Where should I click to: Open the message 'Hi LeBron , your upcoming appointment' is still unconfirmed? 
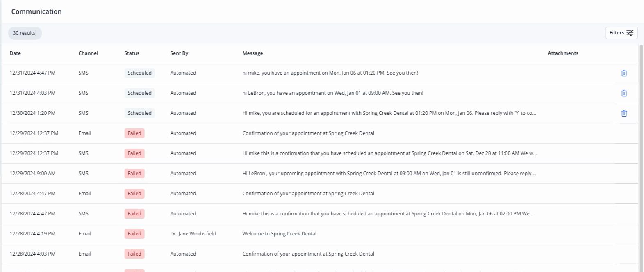tap(389, 174)
